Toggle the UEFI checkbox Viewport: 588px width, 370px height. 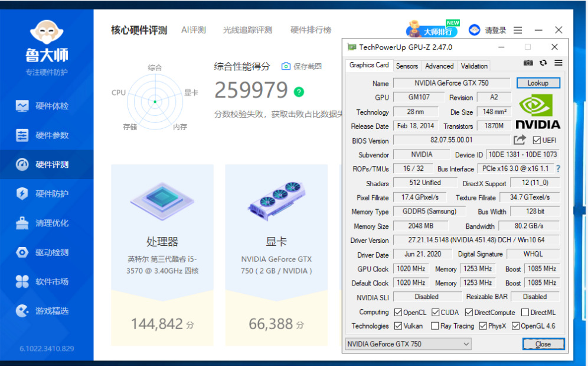(537, 140)
